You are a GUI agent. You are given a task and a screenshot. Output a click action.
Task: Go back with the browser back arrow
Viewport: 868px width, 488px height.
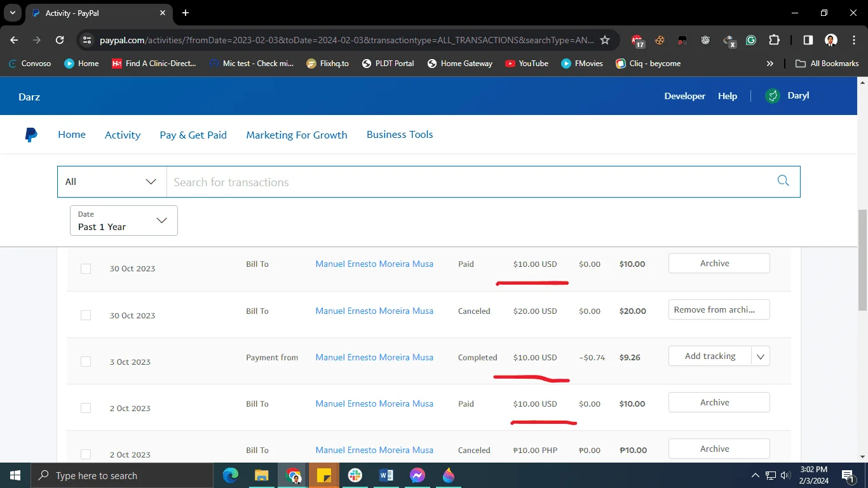(14, 40)
